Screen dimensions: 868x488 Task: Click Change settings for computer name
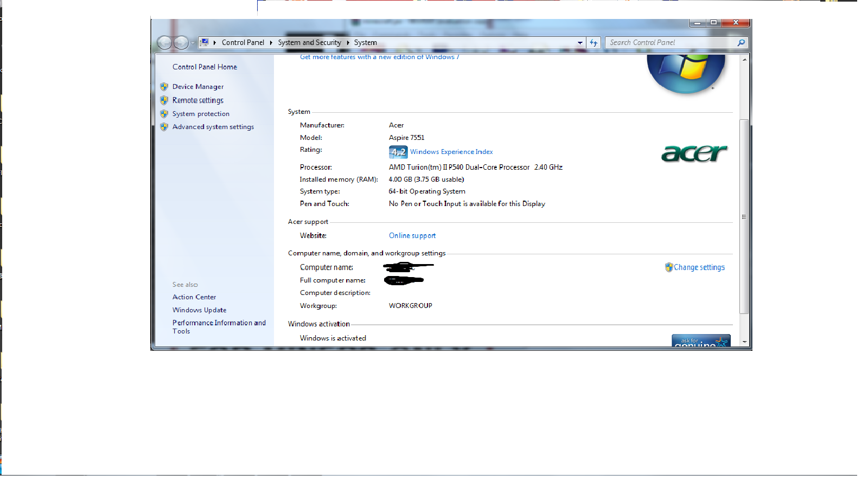click(699, 267)
